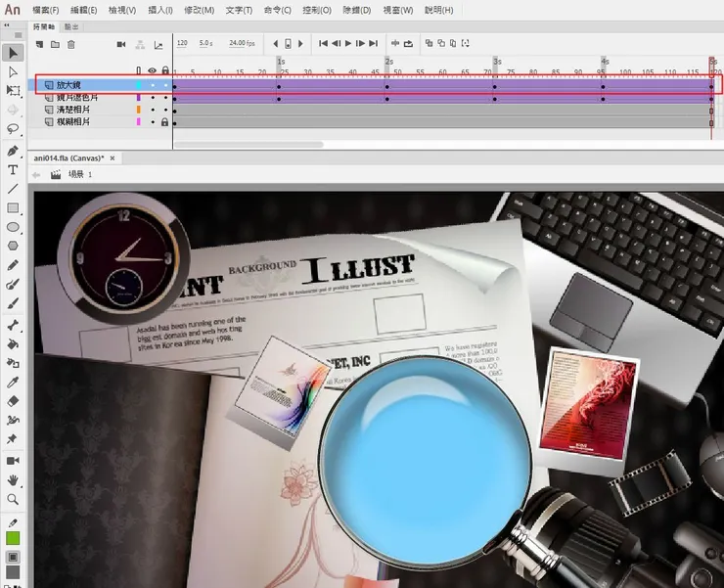Switch to the 輸出 panel tab

click(71, 26)
